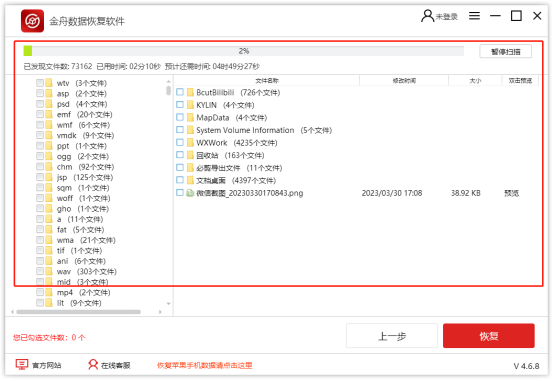Select the tif (1个文件) tree row
554x381 pixels.
pyautogui.click(x=69, y=251)
